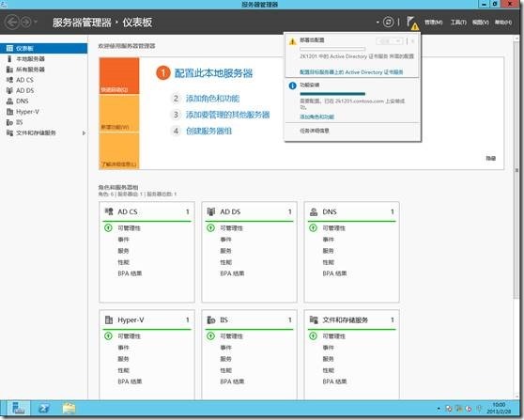Open the 工具(T) menu
524x420 pixels.
point(458,23)
